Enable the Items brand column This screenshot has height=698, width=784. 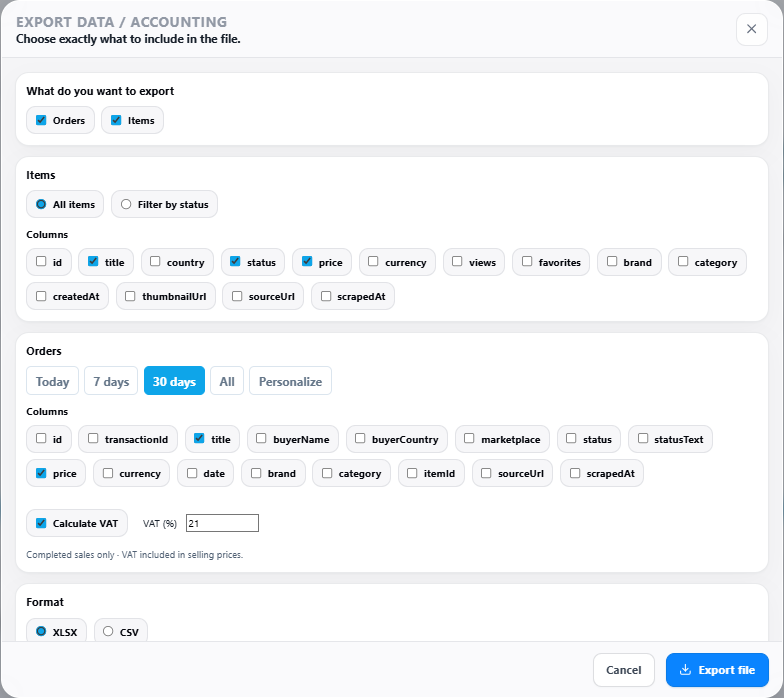(612, 262)
